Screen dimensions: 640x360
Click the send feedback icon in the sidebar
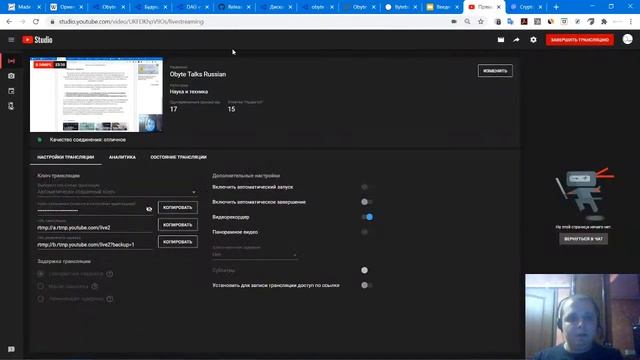click(x=11, y=349)
